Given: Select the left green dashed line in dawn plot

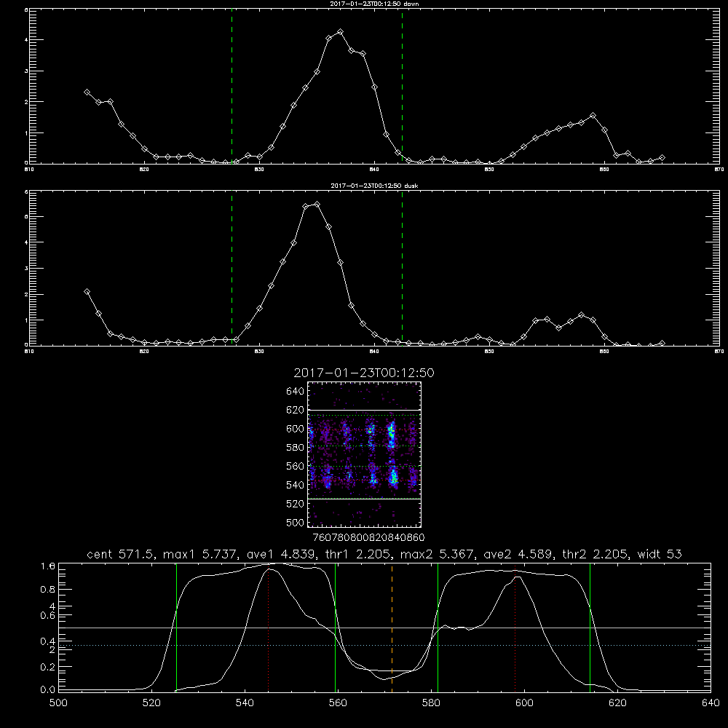Looking at the screenshot, I should click(232, 86).
